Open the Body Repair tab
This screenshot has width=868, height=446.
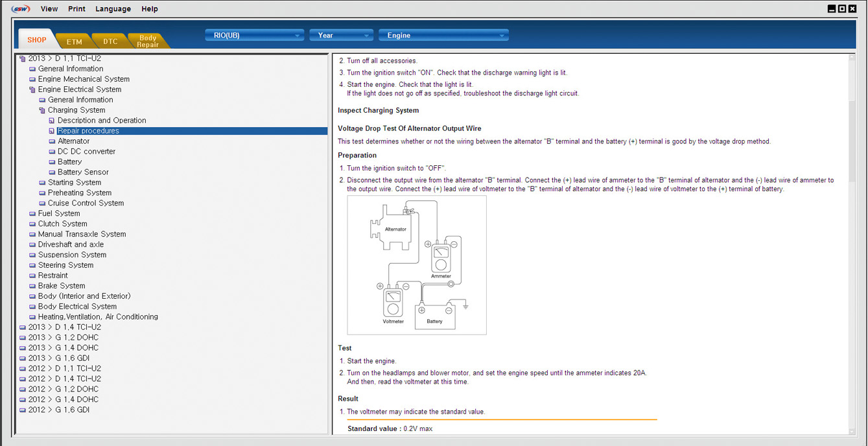(x=148, y=41)
